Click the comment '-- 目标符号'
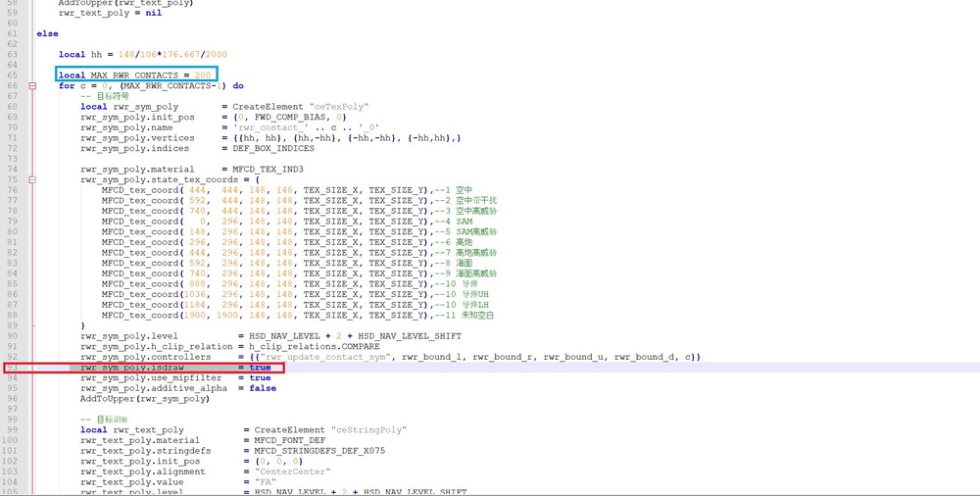The height and width of the screenshot is (496, 980). pos(105,96)
